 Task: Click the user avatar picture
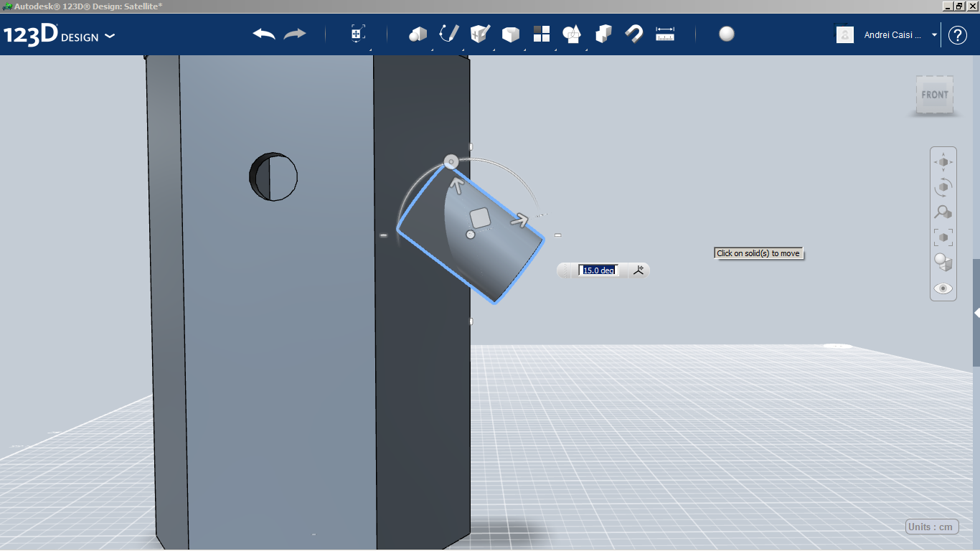[x=845, y=34]
